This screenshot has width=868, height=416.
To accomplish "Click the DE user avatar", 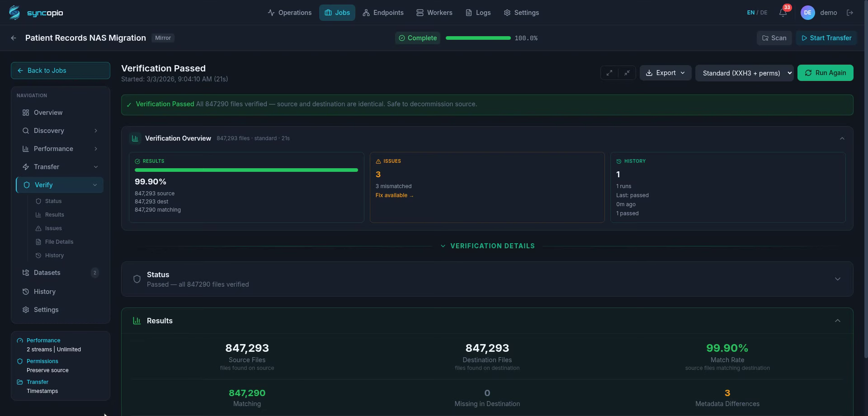I will click(x=807, y=13).
